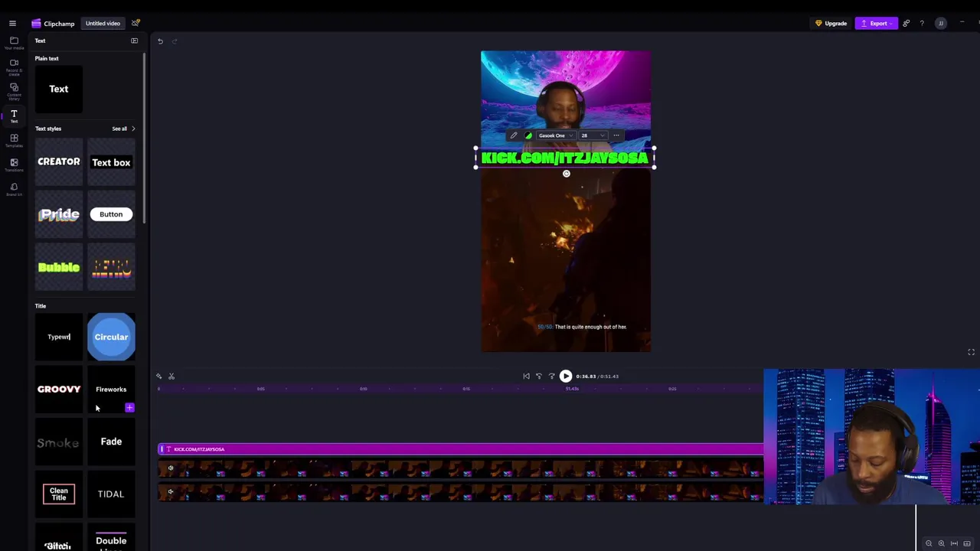Redo the last action

pyautogui.click(x=174, y=41)
